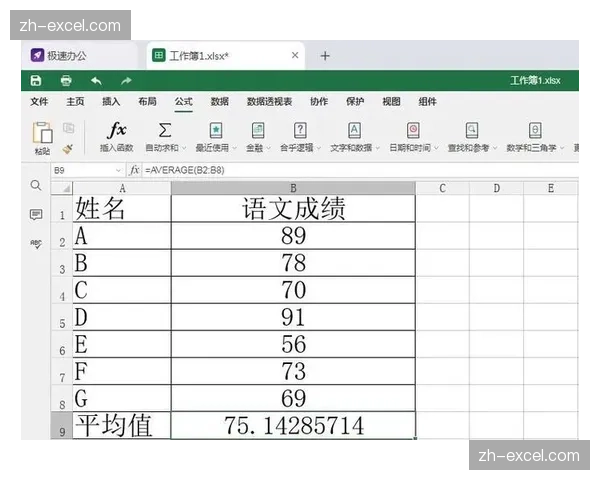
Task: Click the Undo arrow icon
Action: 96,81
